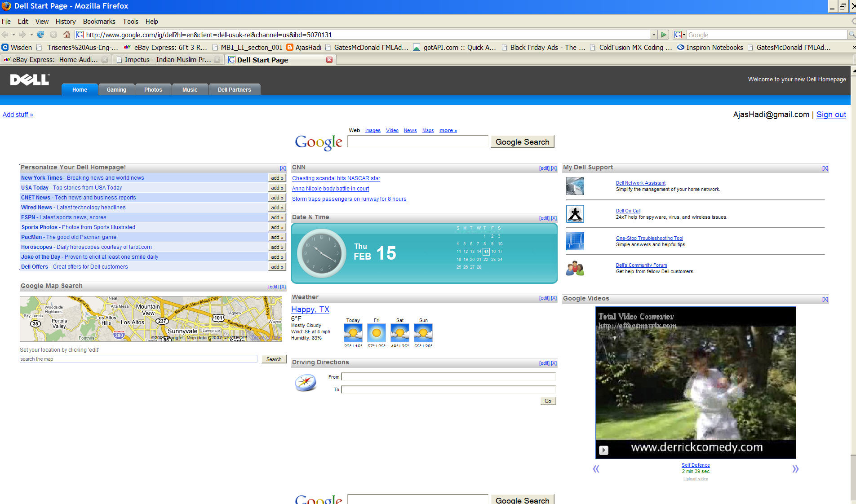Screen dimensions: 856x504
Task: Add PacMan game to homepage
Action: click(277, 237)
